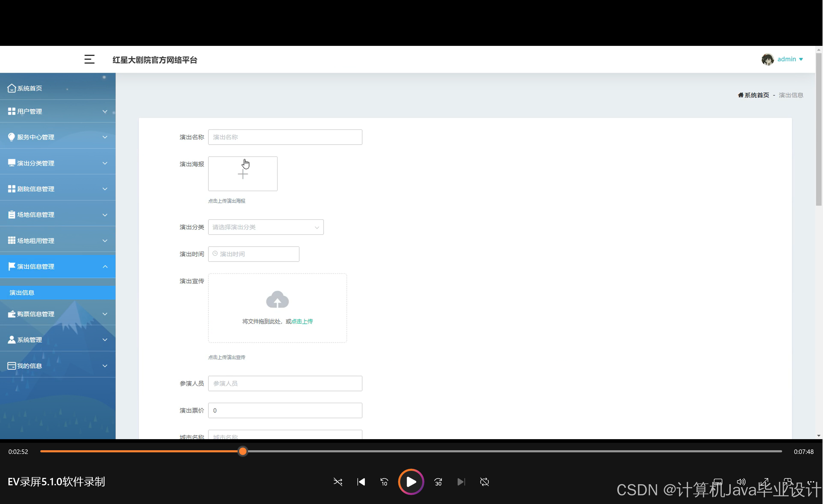Toggle repeat mode in the player
The image size is (823, 504).
click(484, 482)
